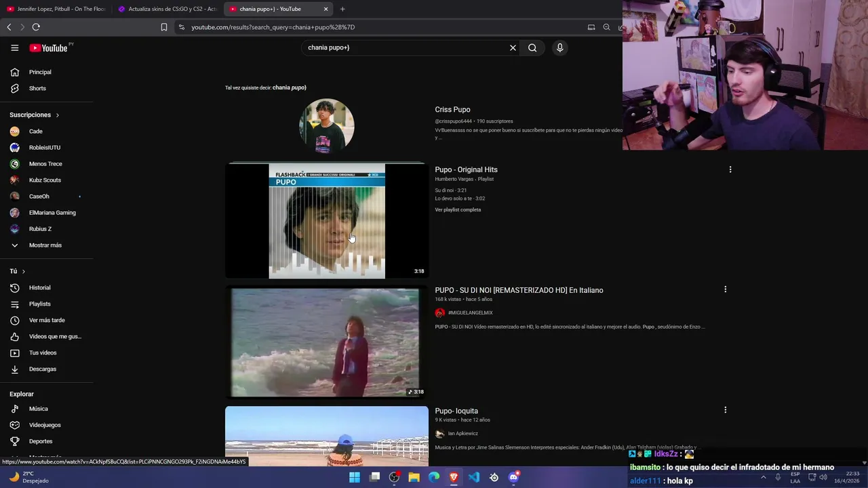Click the browser address bar URL
868x488 pixels.
coord(273,27)
